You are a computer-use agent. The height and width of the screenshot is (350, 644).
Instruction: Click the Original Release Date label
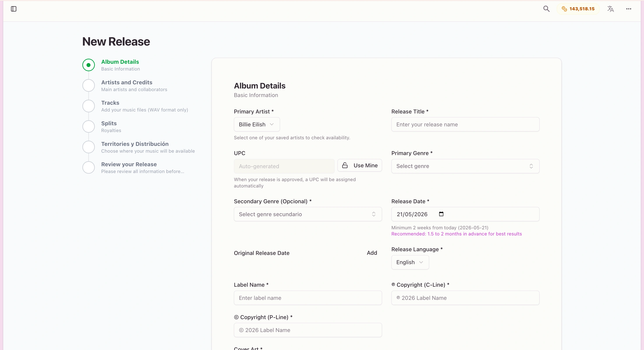point(262,253)
